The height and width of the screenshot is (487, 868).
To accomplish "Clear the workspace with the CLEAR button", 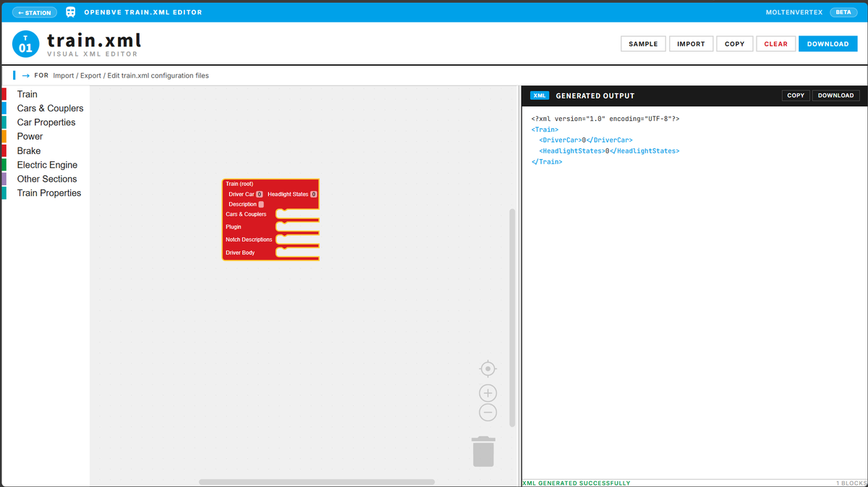I will tap(775, 43).
